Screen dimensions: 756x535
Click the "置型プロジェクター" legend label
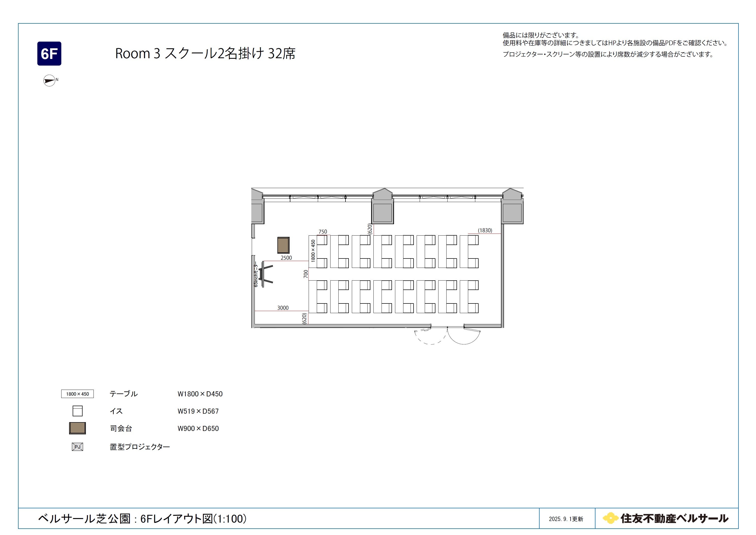140,447
